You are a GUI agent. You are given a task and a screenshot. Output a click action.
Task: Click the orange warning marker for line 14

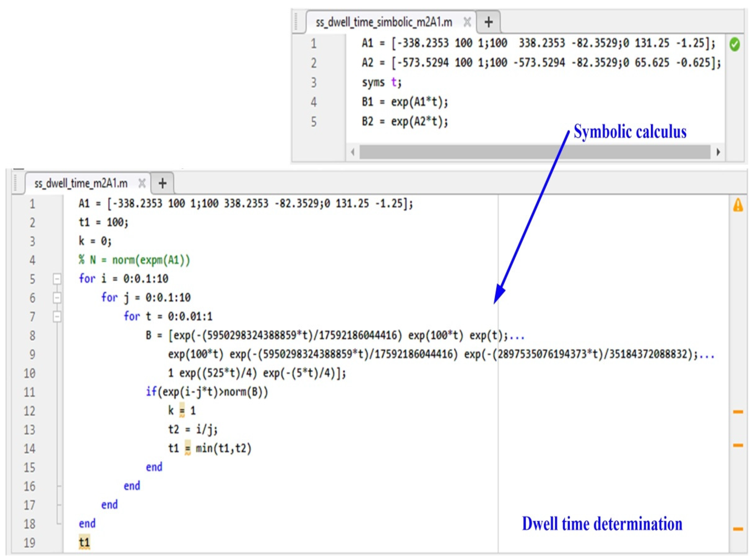point(738,445)
